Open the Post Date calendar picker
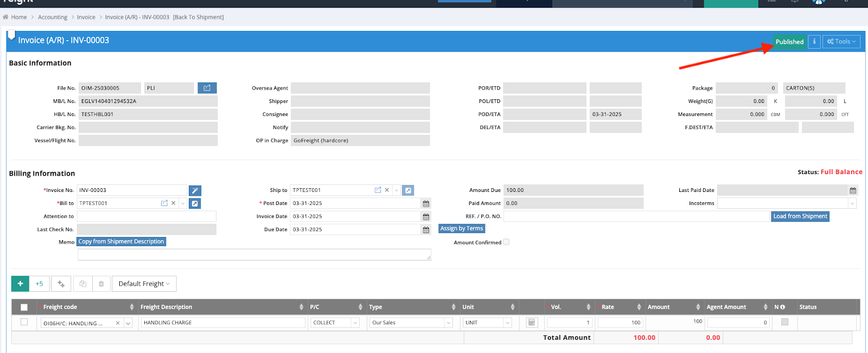The image size is (868, 353). pyautogui.click(x=426, y=204)
